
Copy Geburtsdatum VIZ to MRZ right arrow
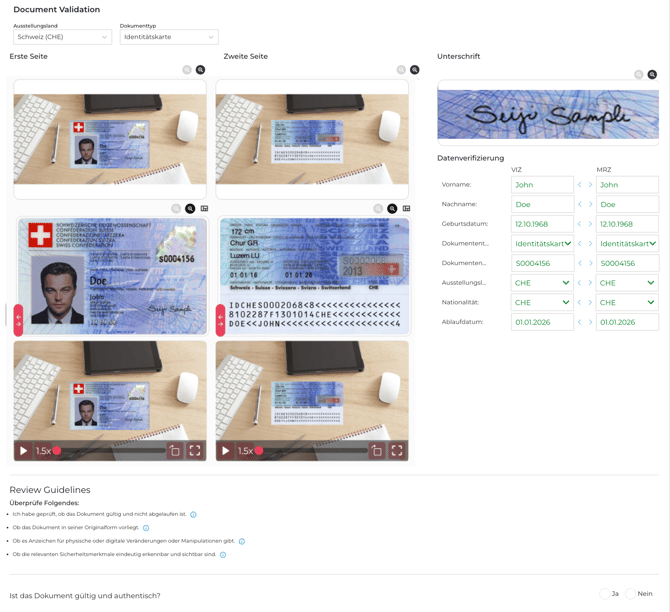coord(590,224)
